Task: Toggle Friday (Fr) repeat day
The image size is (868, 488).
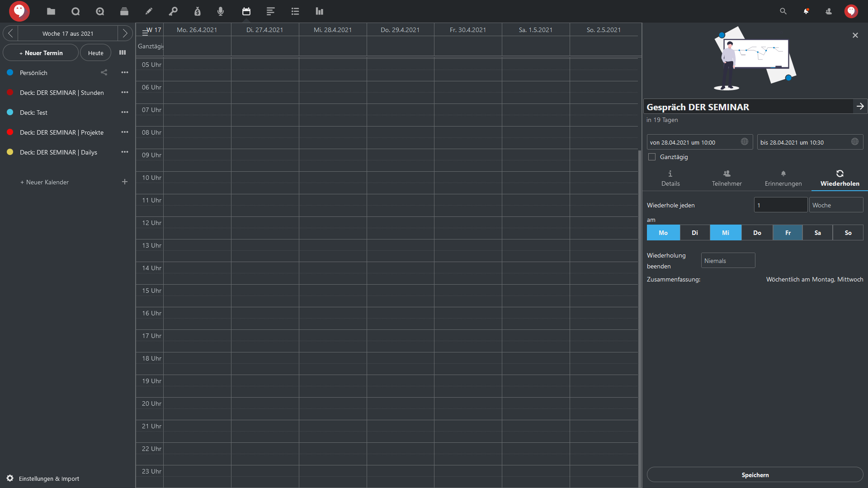Action: click(x=788, y=233)
